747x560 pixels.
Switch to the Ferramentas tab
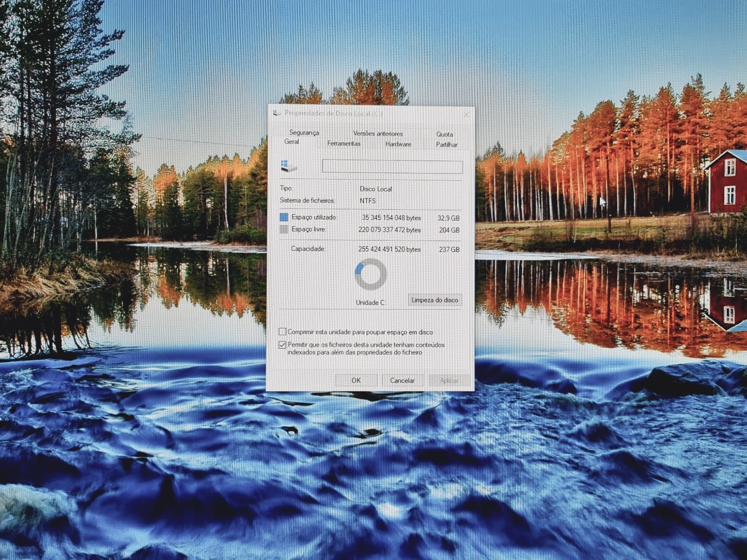344,143
